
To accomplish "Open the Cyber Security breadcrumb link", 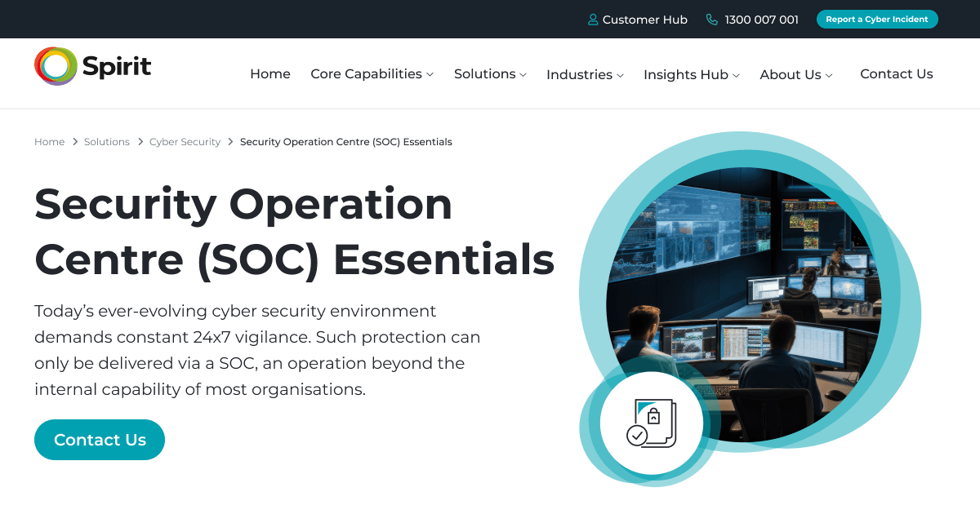I will tap(185, 141).
